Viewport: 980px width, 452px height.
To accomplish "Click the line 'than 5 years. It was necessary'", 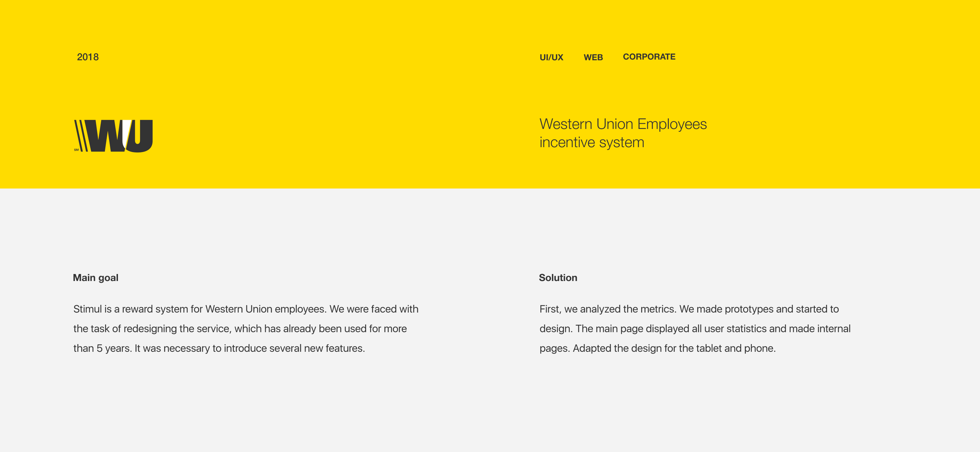I will click(x=219, y=348).
